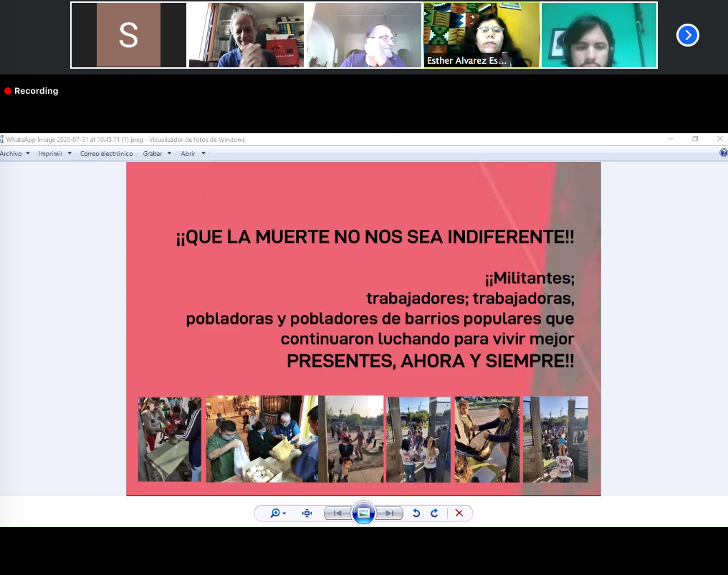Select the Esther Alvarez video tile
Image resolution: width=728 pixels, height=575 pixels.
[x=482, y=35]
